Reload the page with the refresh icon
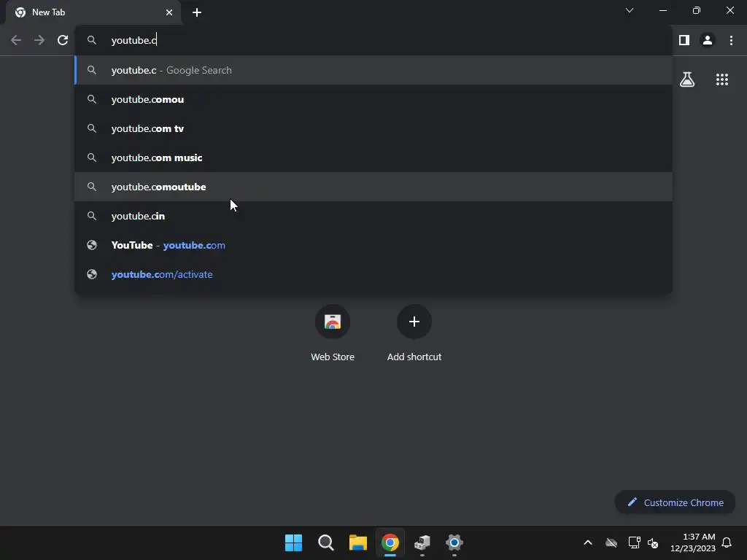The width and height of the screenshot is (747, 560). [x=63, y=41]
